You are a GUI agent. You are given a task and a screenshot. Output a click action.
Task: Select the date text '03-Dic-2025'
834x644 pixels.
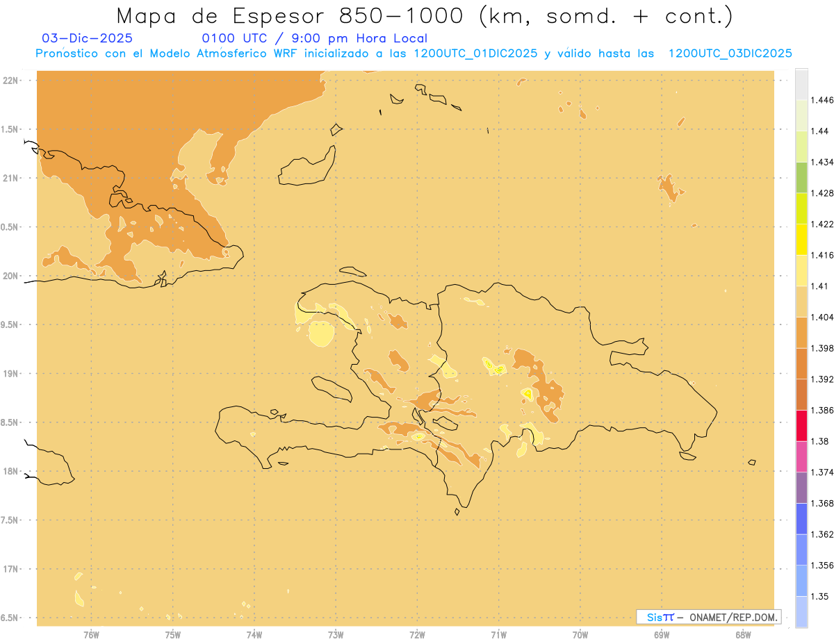coord(87,38)
